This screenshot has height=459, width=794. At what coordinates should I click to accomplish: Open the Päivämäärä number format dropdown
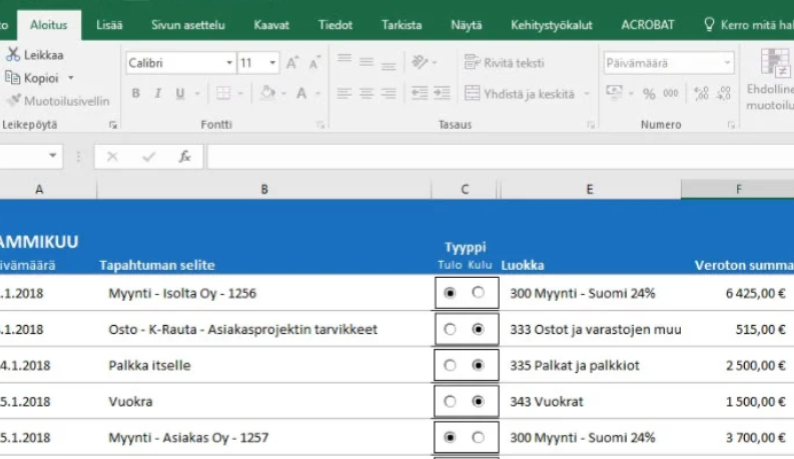(x=727, y=63)
